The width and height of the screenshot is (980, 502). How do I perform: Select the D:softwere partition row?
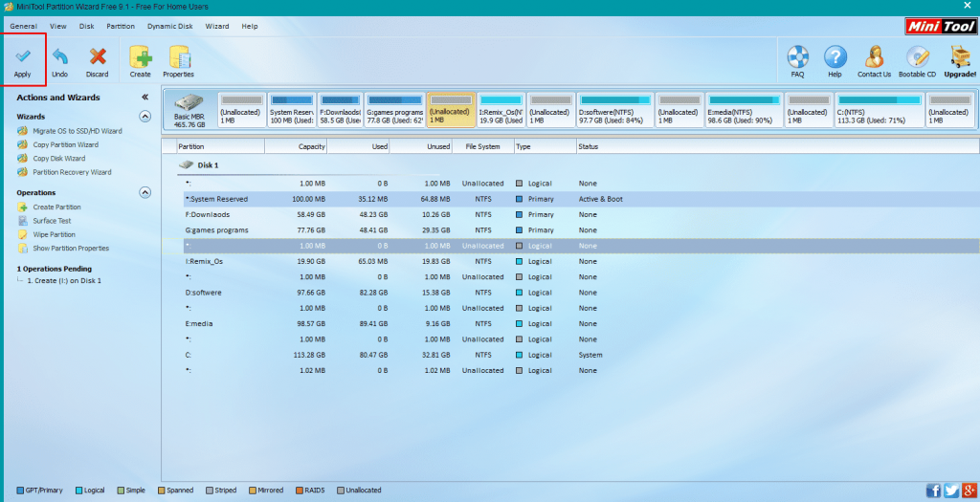click(581, 293)
